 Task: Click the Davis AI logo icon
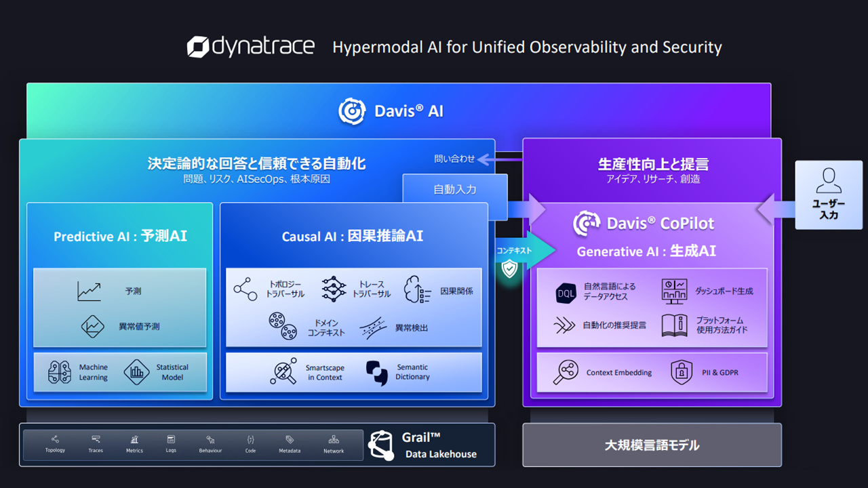pos(352,111)
